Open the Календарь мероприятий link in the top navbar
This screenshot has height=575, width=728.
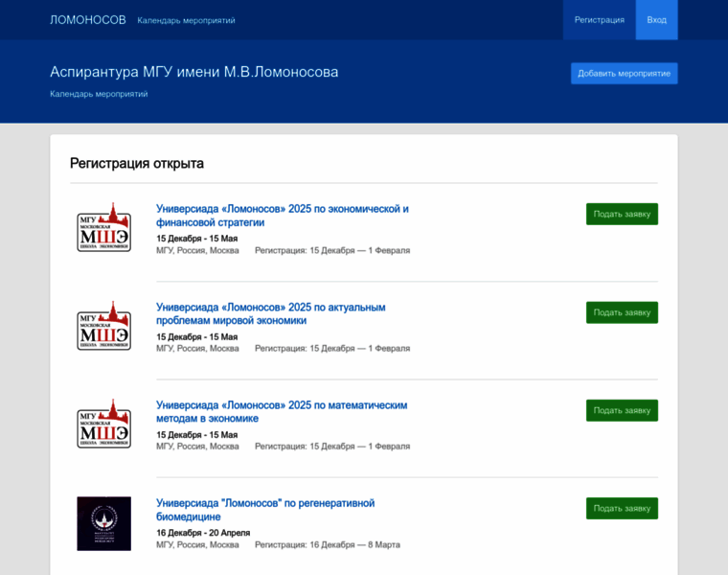coord(186,20)
